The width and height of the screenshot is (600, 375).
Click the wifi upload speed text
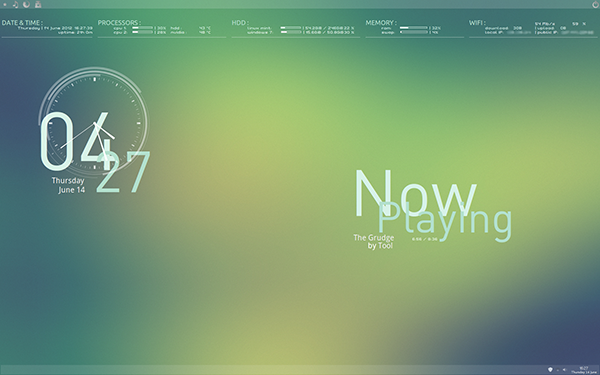coord(551,28)
